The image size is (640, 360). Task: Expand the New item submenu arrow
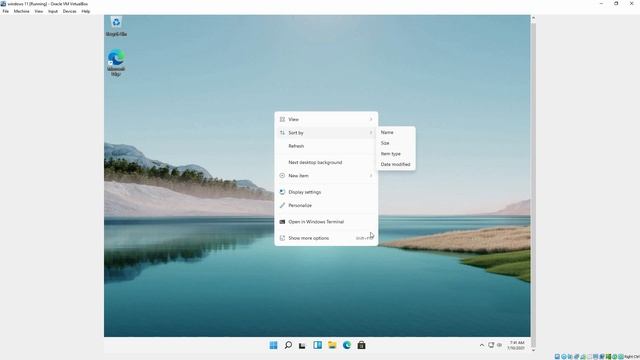pyautogui.click(x=371, y=176)
